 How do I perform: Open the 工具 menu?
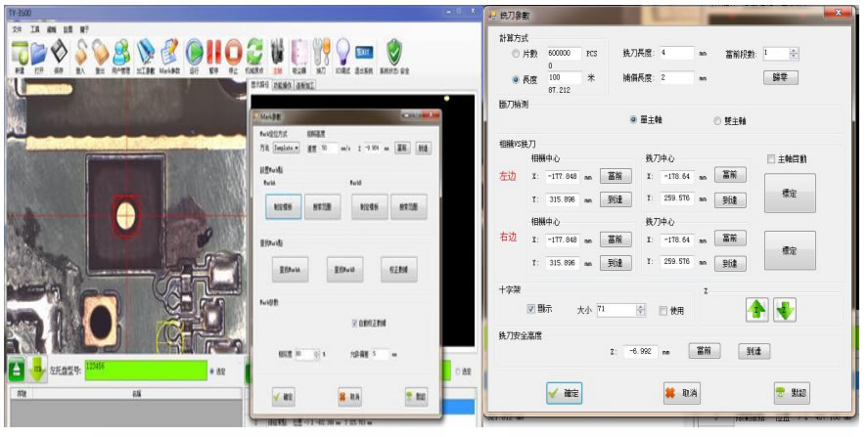(x=34, y=29)
